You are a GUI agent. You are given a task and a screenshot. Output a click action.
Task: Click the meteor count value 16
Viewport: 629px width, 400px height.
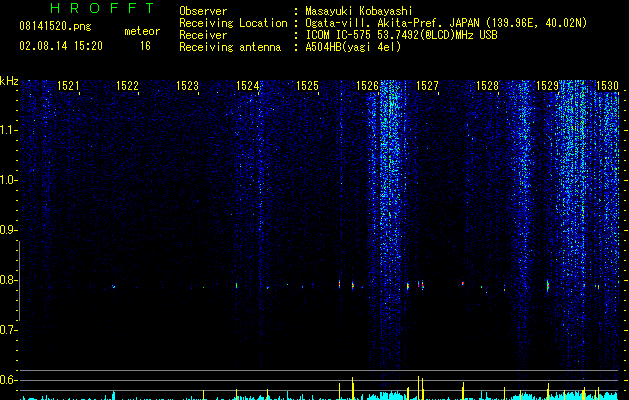pos(145,46)
